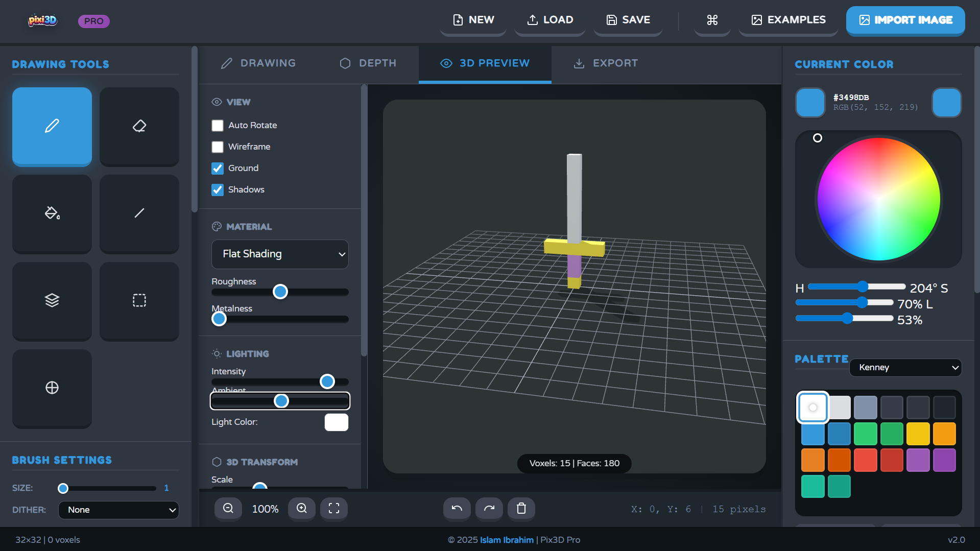This screenshot has height=551, width=980.
Task: Click the #3498DB hex value
Action: [851, 98]
